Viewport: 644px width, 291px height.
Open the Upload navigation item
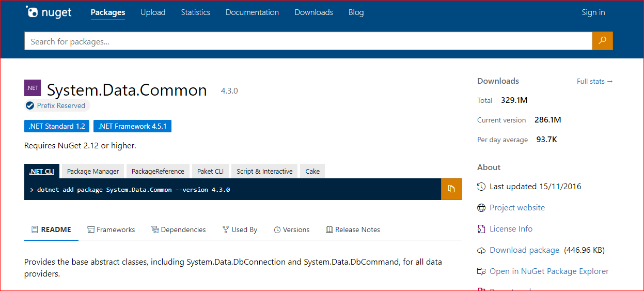153,12
